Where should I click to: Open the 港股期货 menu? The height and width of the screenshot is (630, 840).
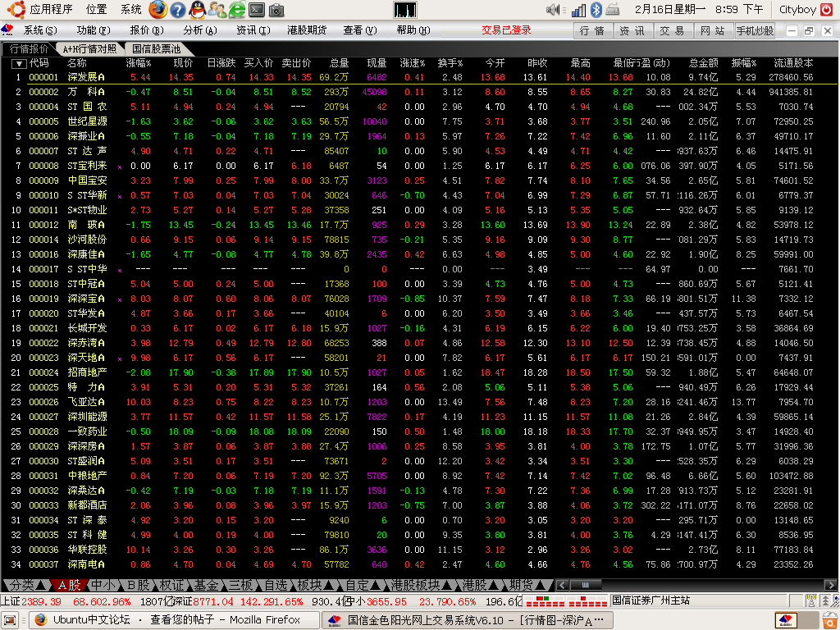[x=307, y=30]
